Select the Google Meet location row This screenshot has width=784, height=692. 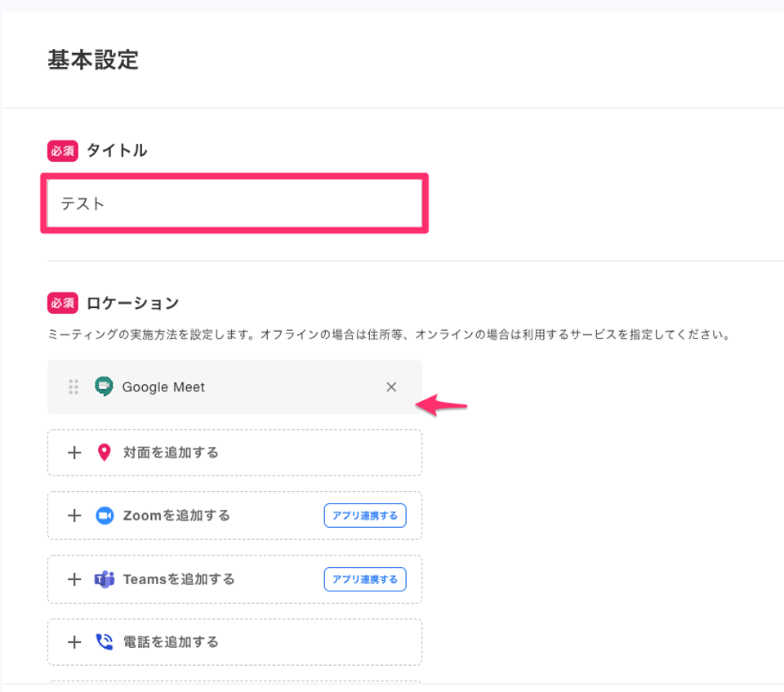click(234, 386)
